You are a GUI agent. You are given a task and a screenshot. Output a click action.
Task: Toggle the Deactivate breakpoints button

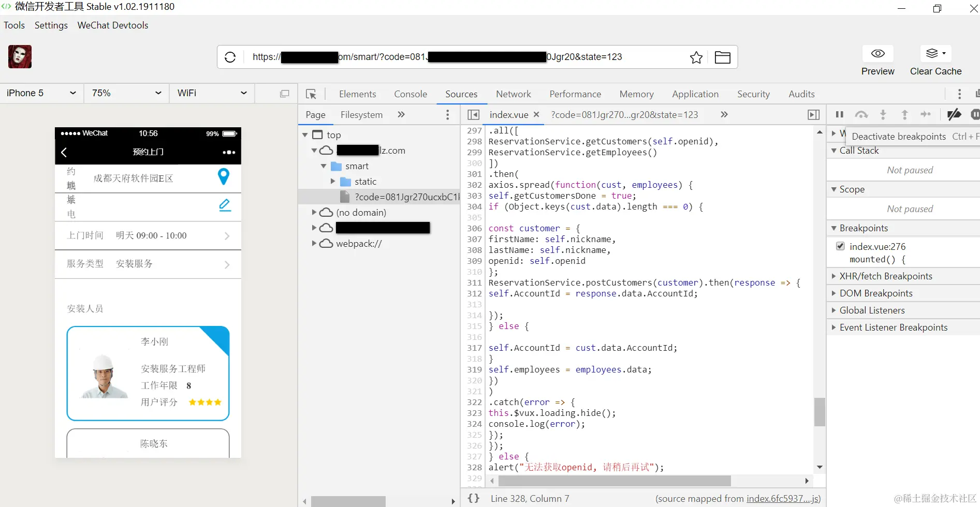click(x=954, y=114)
